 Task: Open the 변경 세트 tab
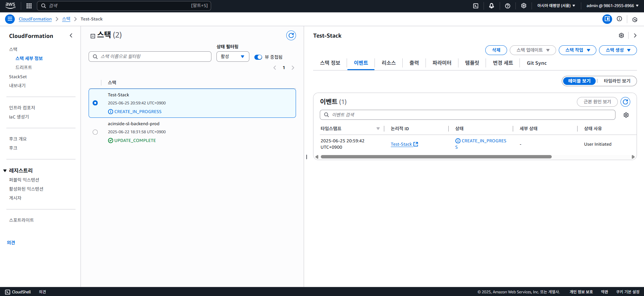503,63
